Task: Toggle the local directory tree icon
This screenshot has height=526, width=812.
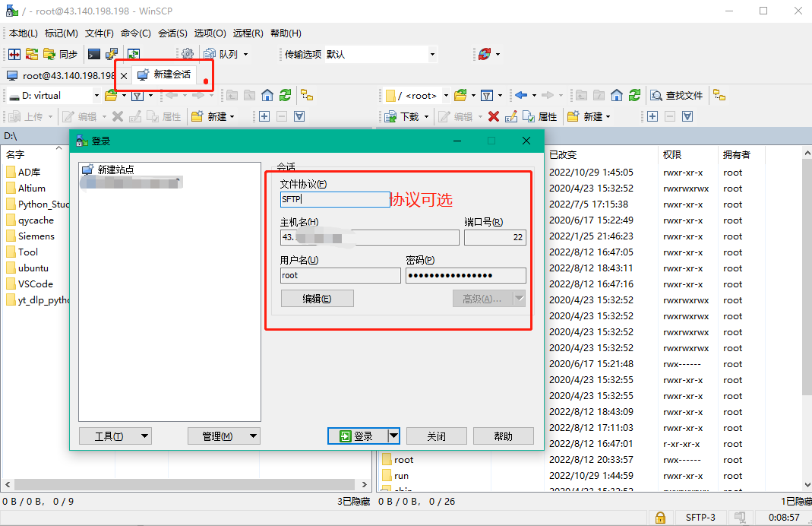Action: 307,95
